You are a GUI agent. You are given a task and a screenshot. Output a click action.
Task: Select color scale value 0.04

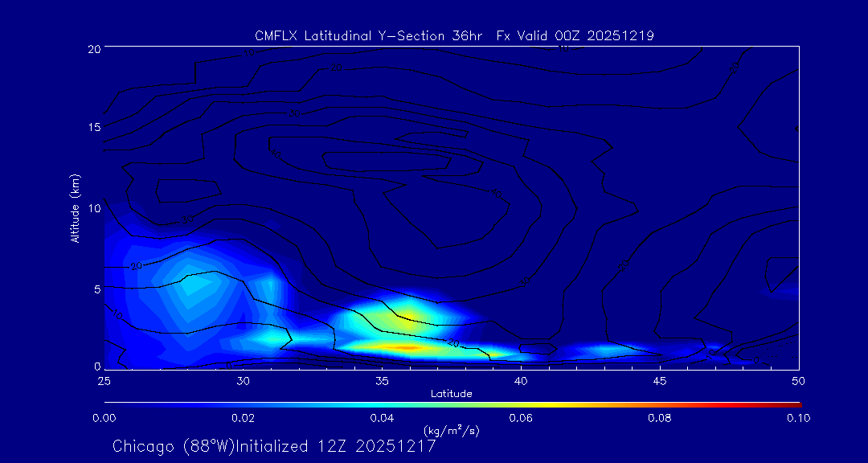(382, 418)
